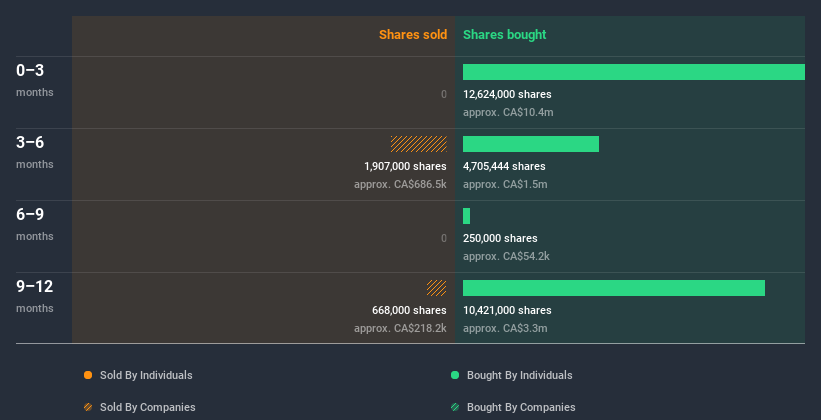Click the 12,624,000 shares value text
The height and width of the screenshot is (420, 821).
507,94
